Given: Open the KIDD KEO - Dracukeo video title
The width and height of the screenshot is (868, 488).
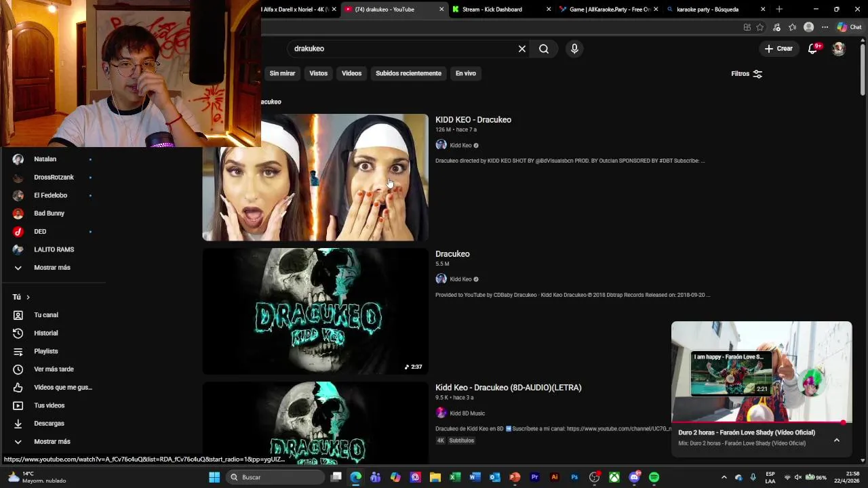Looking at the screenshot, I should click(x=473, y=120).
